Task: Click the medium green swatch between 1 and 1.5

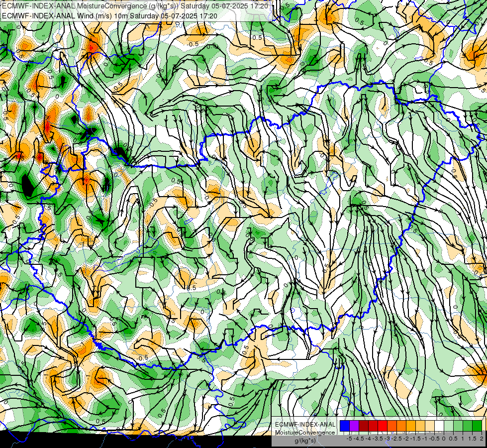Action: [468, 426]
